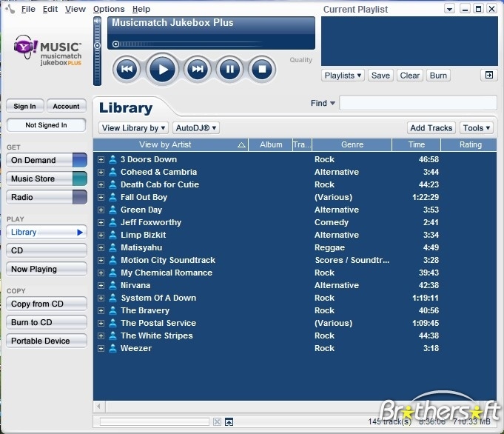
Task: Open the Music Store section
Action: (47, 178)
